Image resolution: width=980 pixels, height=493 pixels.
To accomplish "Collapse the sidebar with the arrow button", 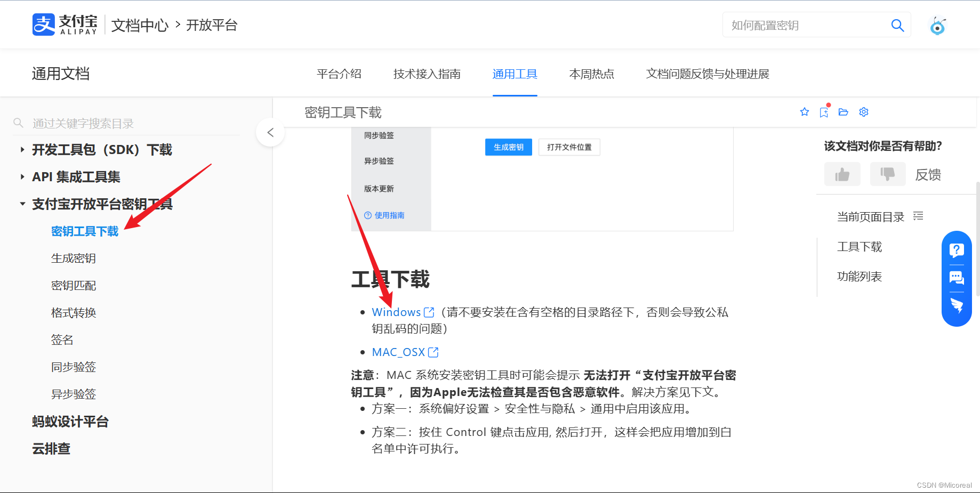I will click(x=270, y=132).
